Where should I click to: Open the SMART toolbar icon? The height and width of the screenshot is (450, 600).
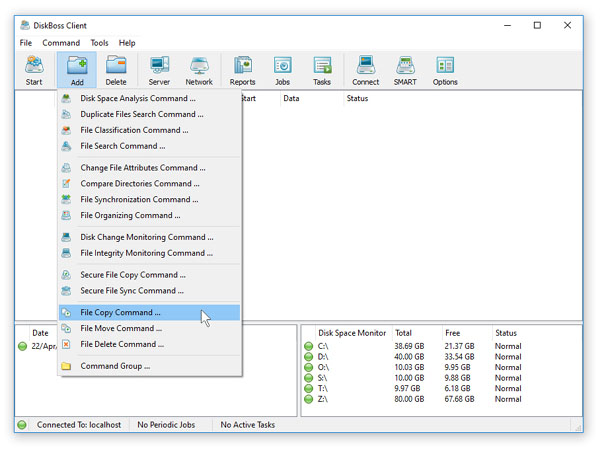coord(405,70)
